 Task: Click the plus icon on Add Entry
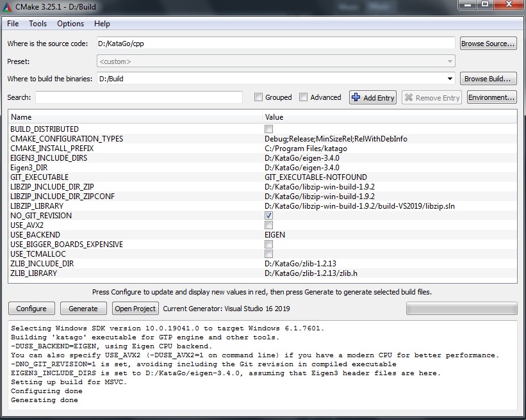[356, 97]
